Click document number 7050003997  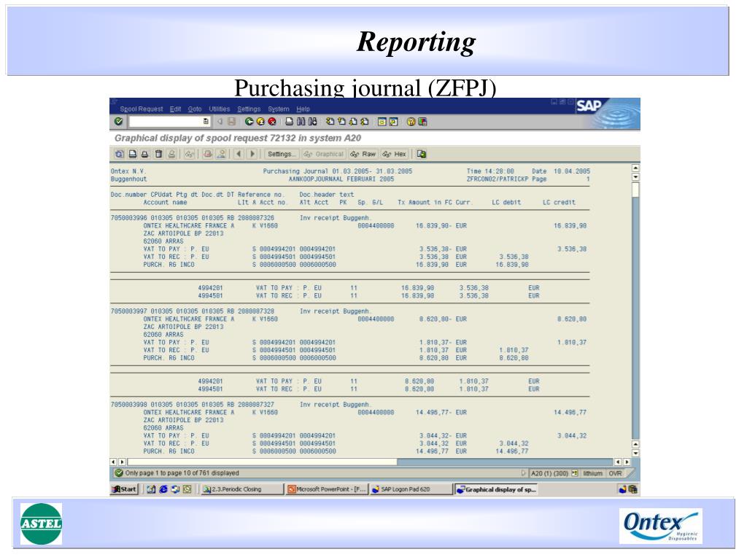128,311
